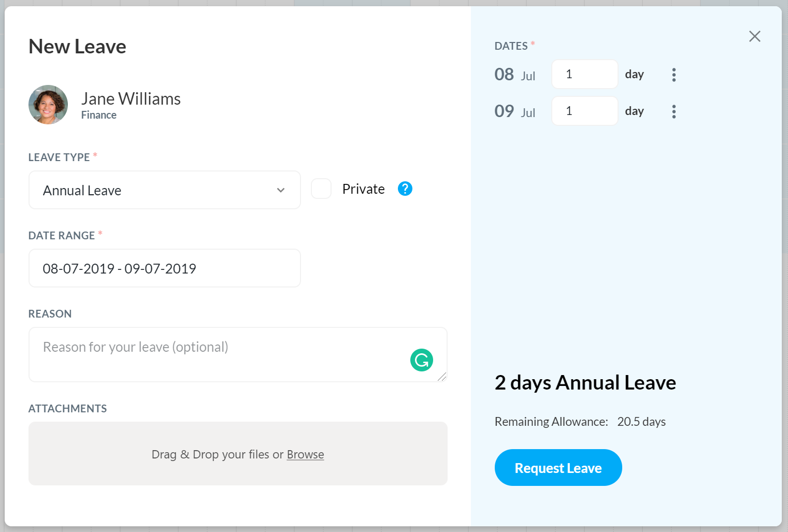Edit the day amount for 08 Jul

(x=584, y=74)
